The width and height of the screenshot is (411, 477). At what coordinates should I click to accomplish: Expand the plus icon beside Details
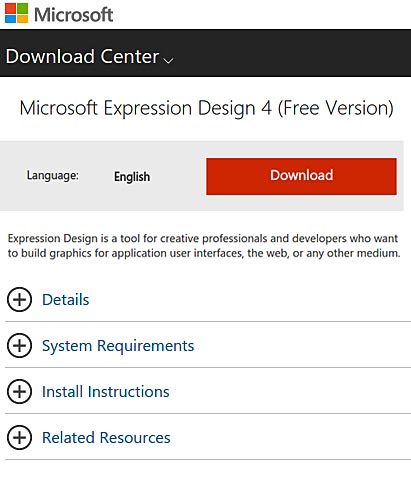19,299
